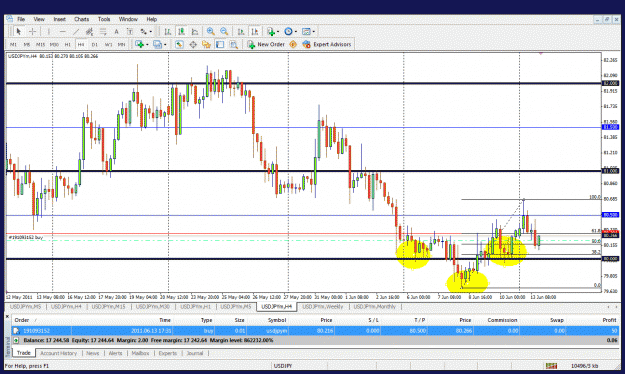This screenshot has height=374, width=625.
Task: Switch timeframe to M5
Action: click(x=27, y=45)
